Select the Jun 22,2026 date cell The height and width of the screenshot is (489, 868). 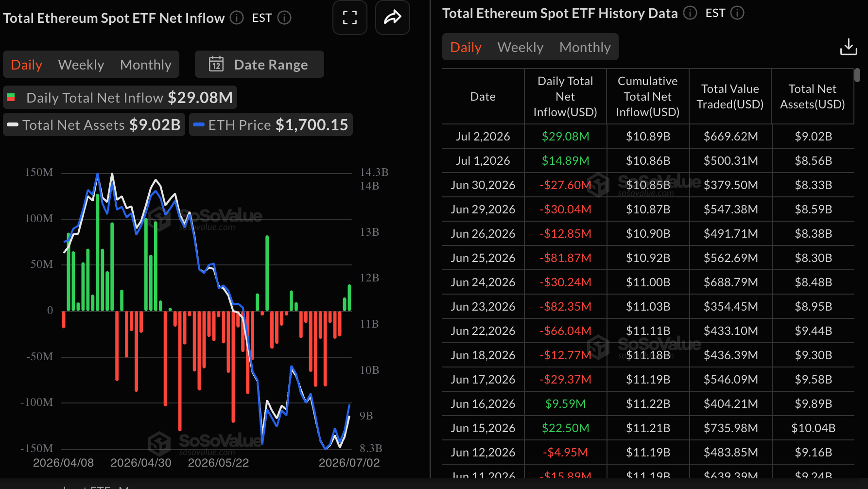pos(483,331)
